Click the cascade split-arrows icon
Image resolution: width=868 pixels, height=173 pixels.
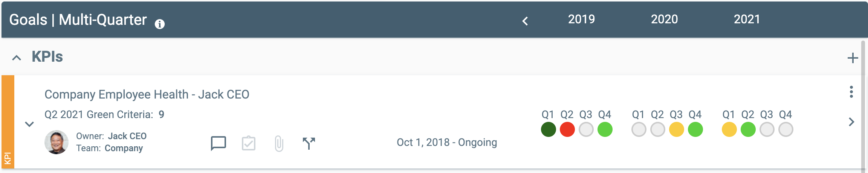coord(309,143)
